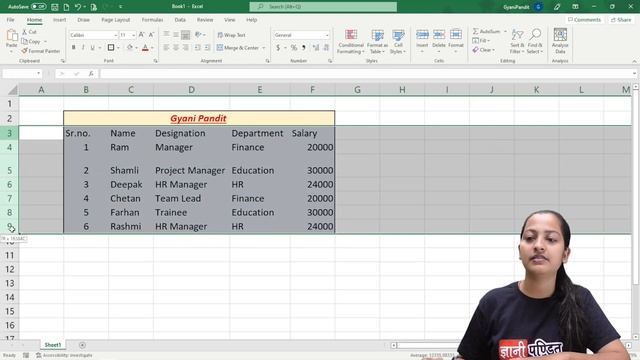
Task: Toggle Bottom Align in the Alignment group
Action: click(x=186, y=35)
